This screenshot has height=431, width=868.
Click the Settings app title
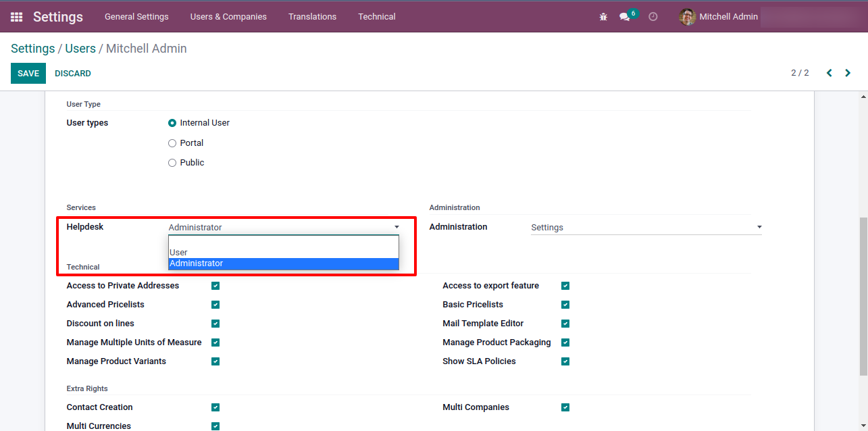tap(58, 17)
